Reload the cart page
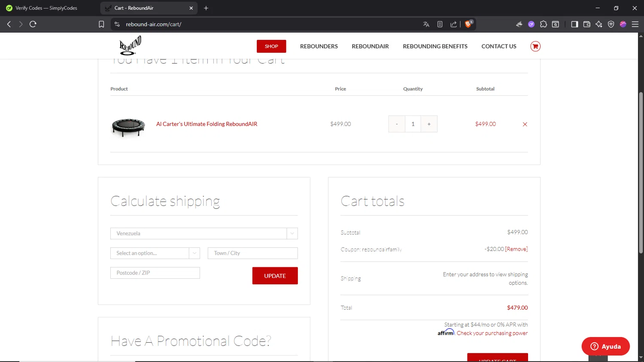Image resolution: width=644 pixels, height=362 pixels. pyautogui.click(x=33, y=24)
